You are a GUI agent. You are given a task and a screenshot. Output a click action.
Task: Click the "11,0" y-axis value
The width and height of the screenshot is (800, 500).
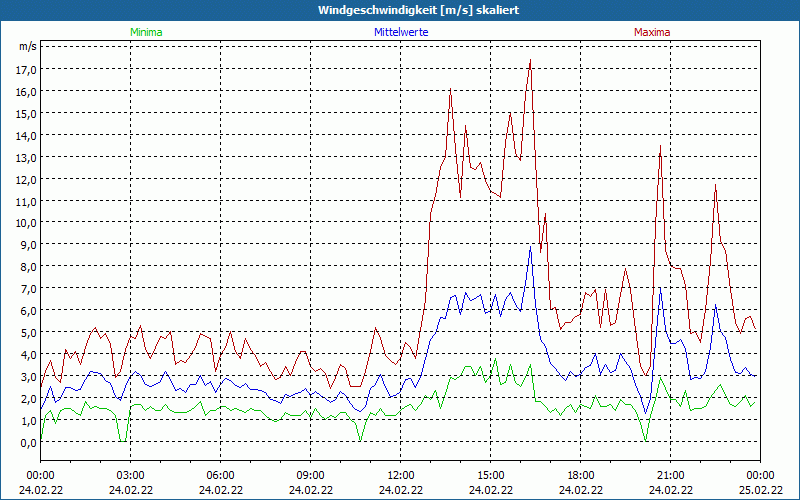[26, 201]
